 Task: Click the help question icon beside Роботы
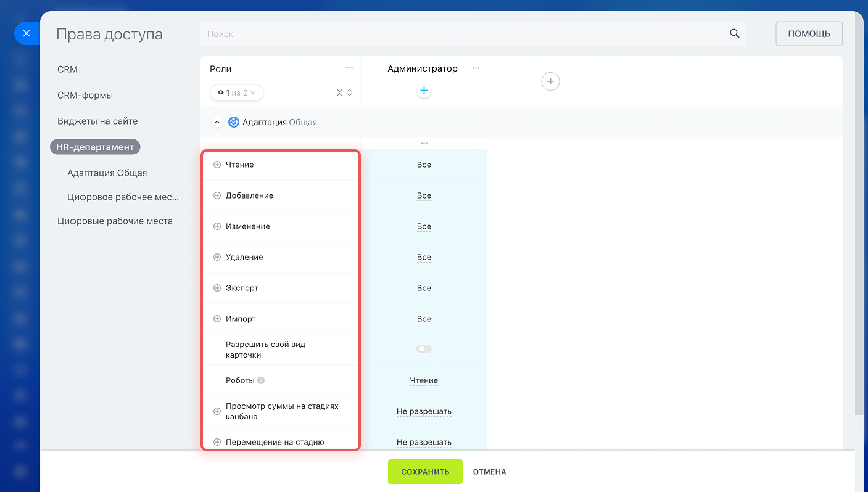point(261,381)
